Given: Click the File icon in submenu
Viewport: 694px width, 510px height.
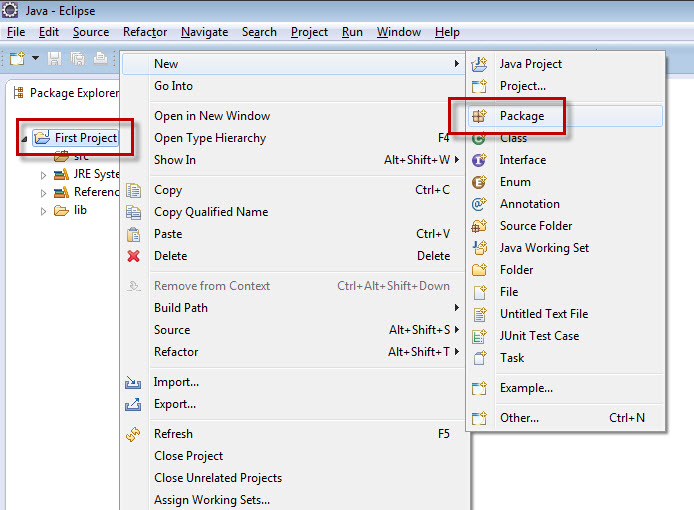Looking at the screenshot, I should coord(479,292).
